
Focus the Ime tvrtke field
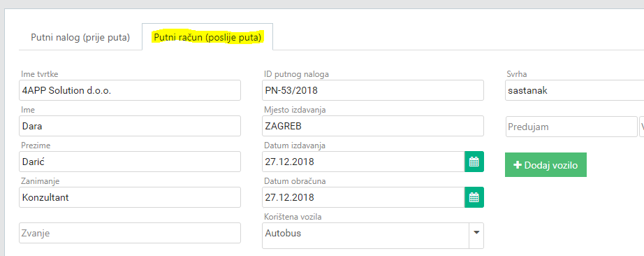coord(130,90)
